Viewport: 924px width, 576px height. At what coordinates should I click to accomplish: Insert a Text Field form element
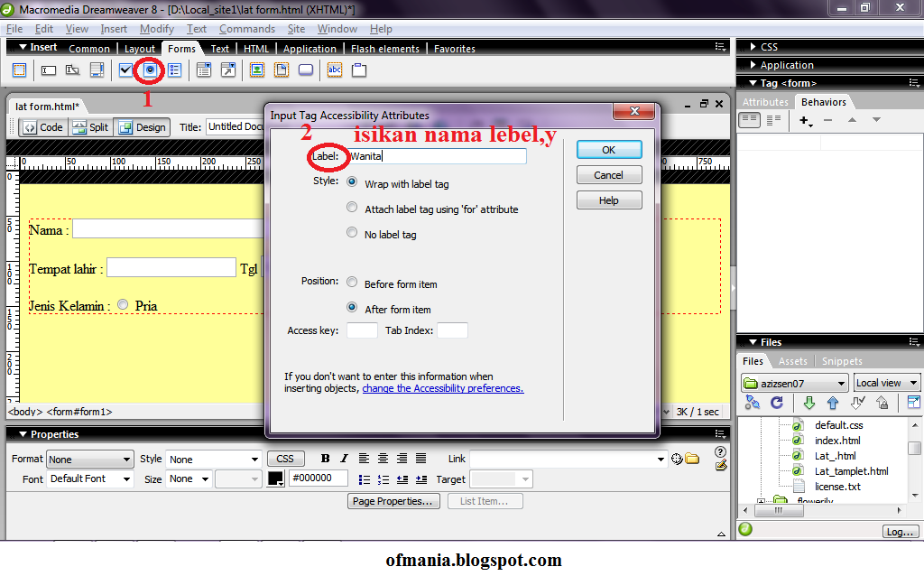click(47, 70)
